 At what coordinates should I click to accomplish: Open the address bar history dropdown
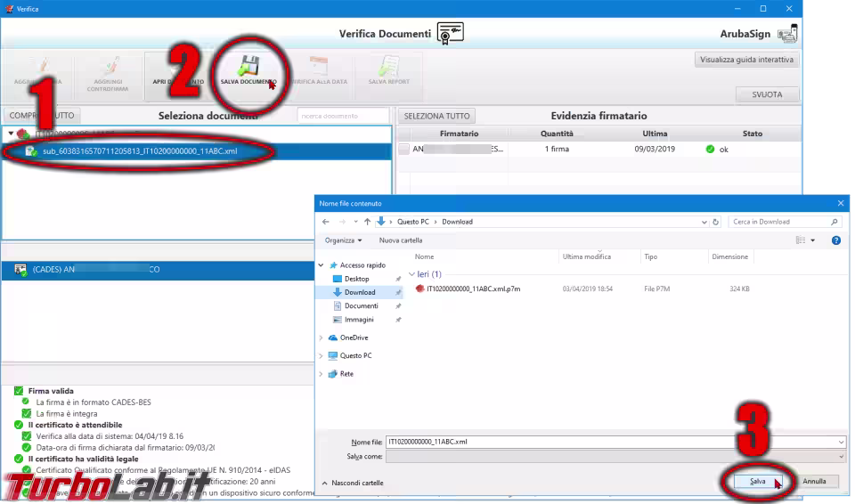click(704, 222)
